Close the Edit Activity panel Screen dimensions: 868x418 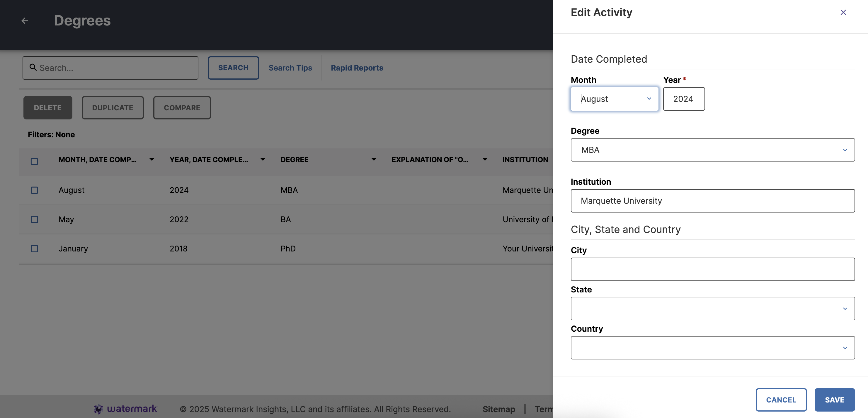(843, 13)
